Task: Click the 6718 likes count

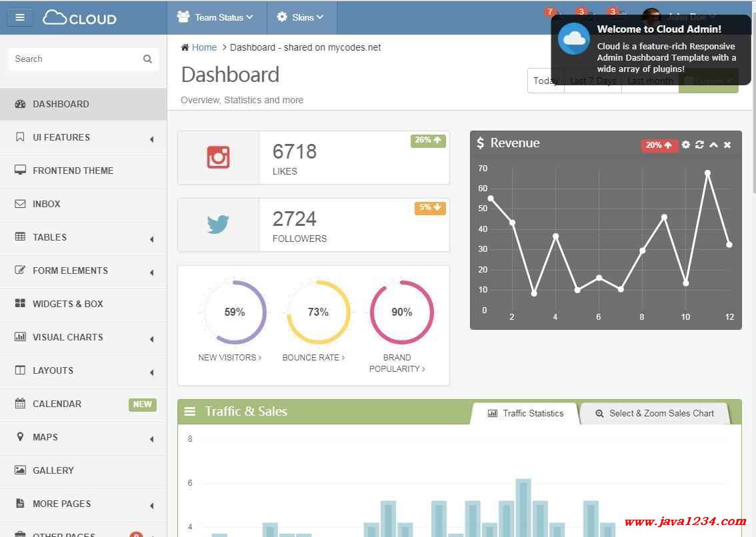Action: 295,151
